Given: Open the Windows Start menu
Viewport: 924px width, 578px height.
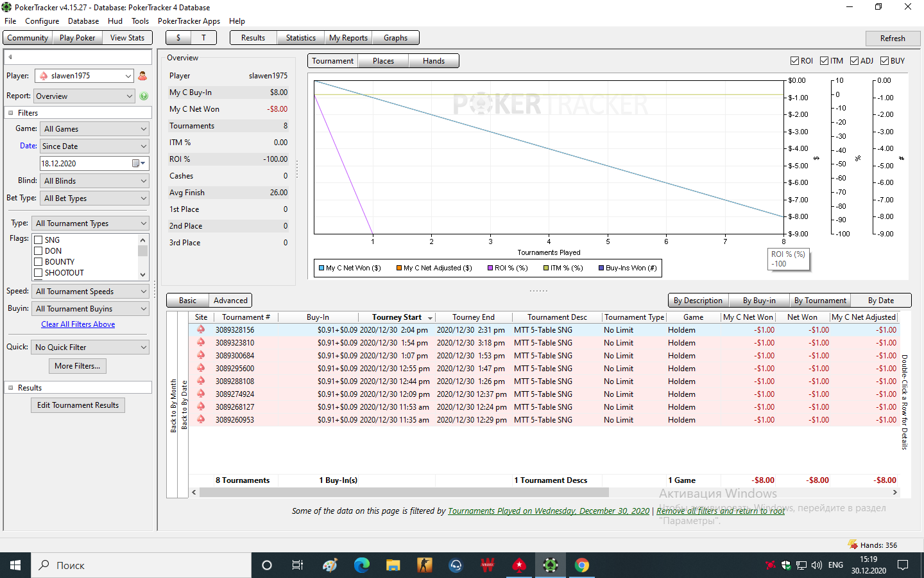Looking at the screenshot, I should click(x=15, y=565).
